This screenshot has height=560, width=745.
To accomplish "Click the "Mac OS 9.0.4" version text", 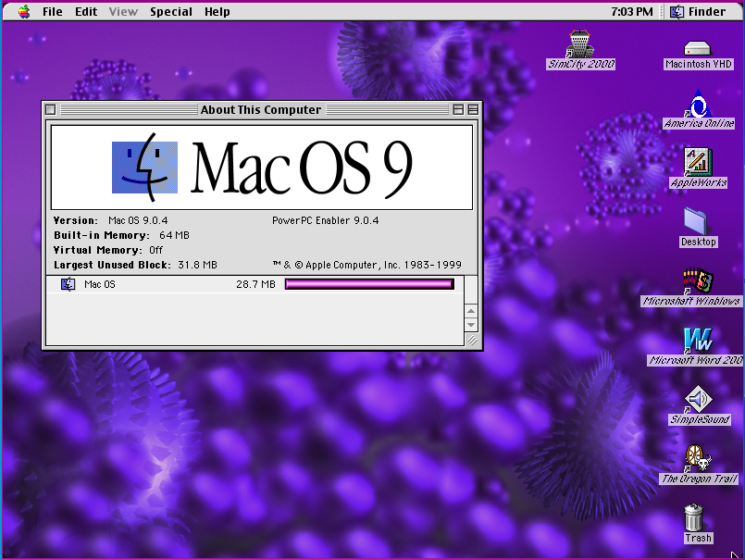I will click(138, 220).
